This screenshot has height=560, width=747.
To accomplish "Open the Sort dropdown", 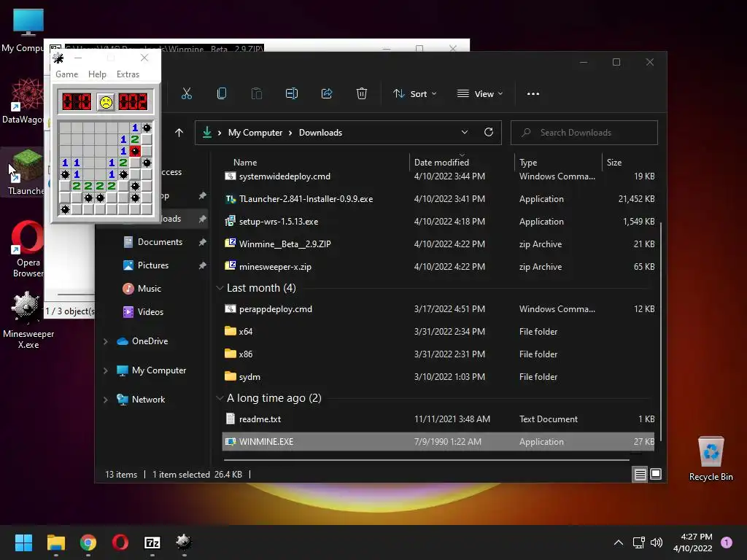I will click(x=414, y=94).
